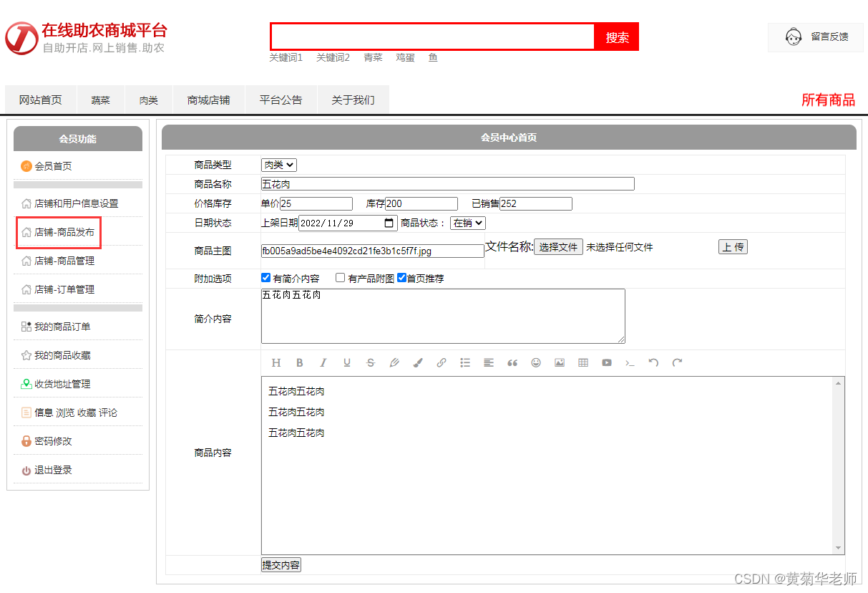This screenshot has width=868, height=593.
Task: Toggle bold formatting in the editor
Action: pos(299,363)
